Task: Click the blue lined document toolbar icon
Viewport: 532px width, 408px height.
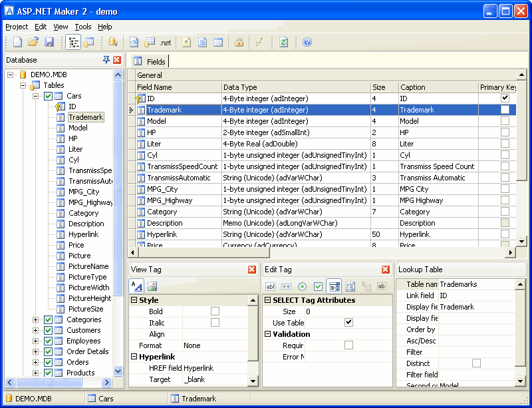Action: click(203, 42)
